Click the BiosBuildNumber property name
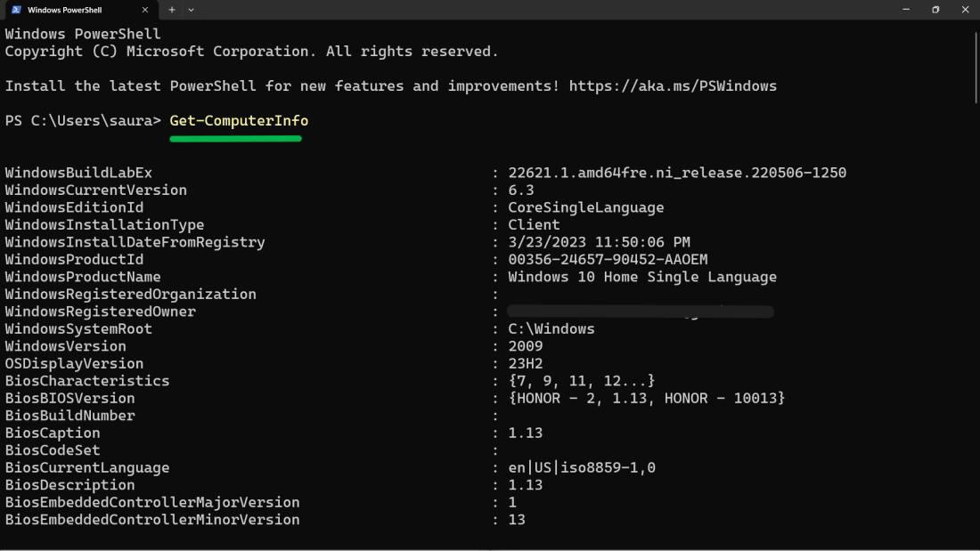This screenshot has width=980, height=551. 70,416
